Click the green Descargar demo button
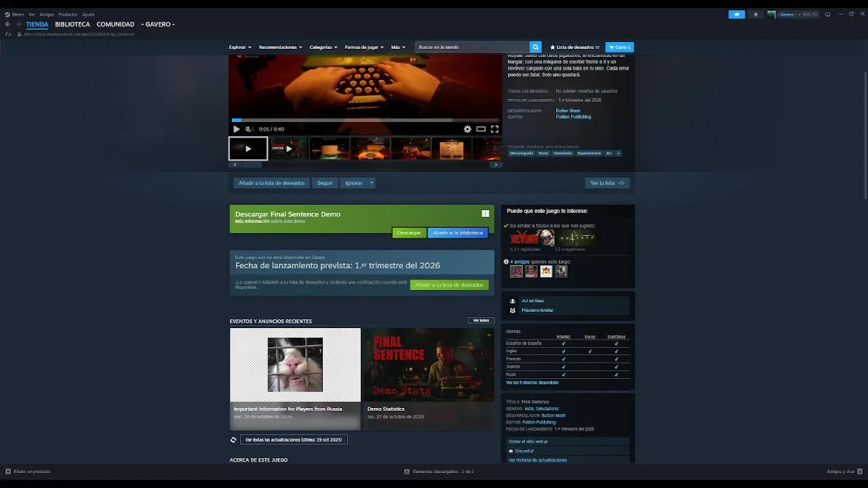 (409, 232)
